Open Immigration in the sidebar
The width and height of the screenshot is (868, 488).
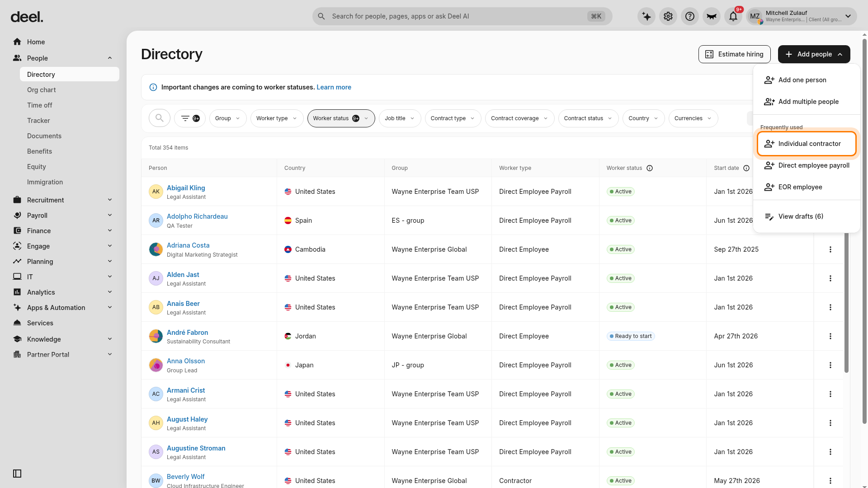[45, 182]
